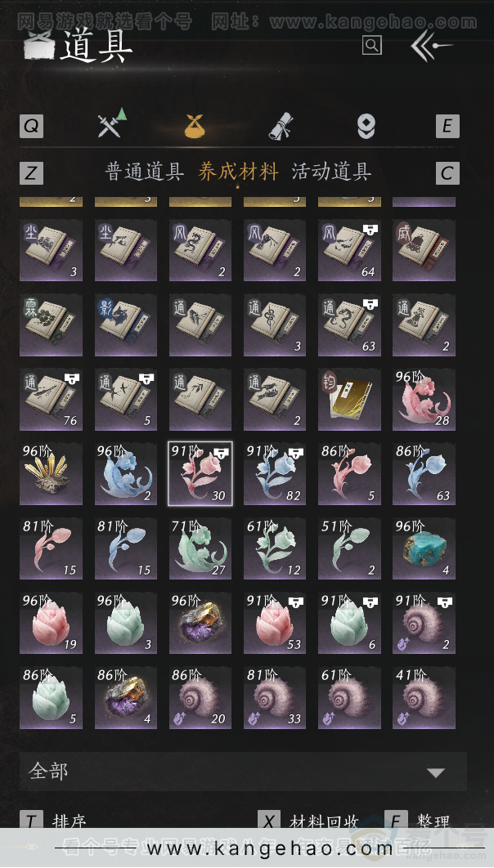Click the 材料回收 button
Viewport: 494px width, 868px height.
[324, 821]
